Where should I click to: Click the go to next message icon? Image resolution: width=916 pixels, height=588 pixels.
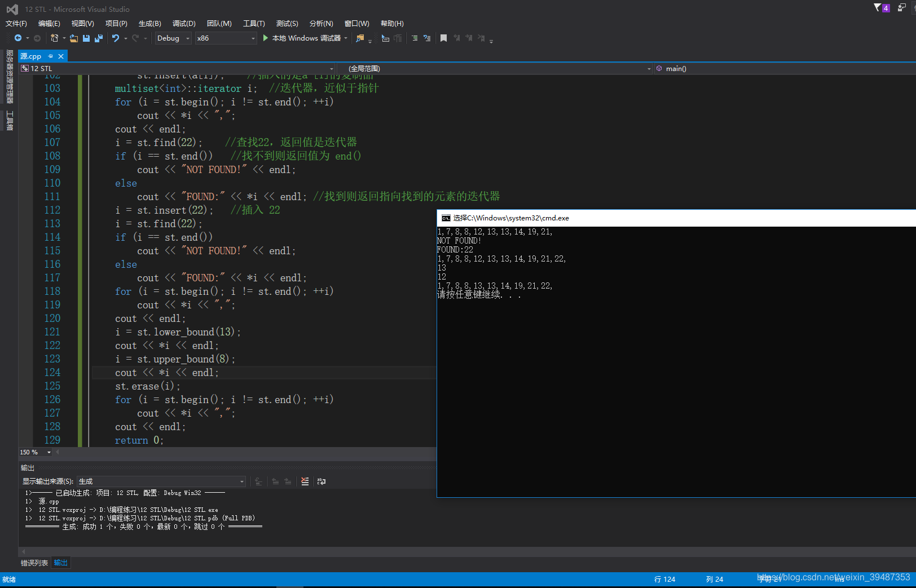pos(288,481)
